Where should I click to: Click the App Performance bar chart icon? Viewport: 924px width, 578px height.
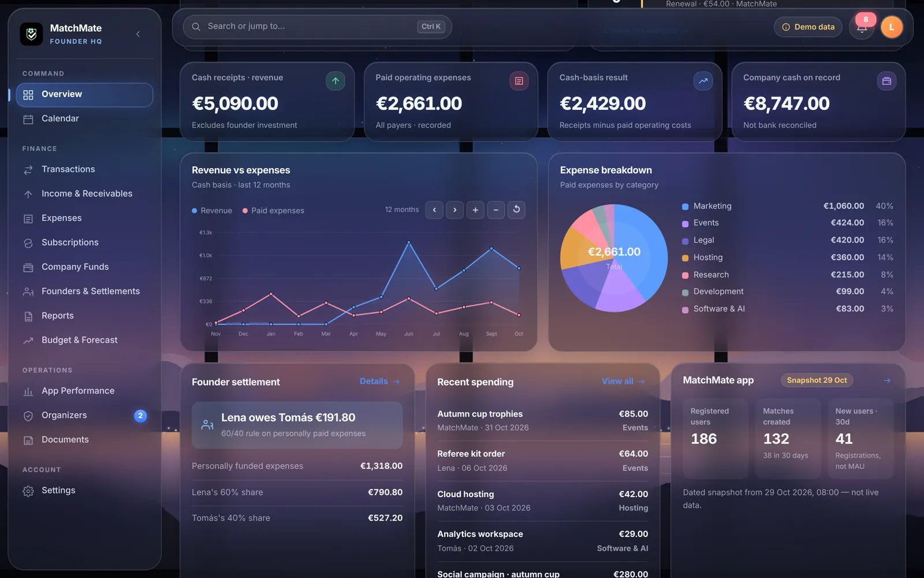(28, 391)
